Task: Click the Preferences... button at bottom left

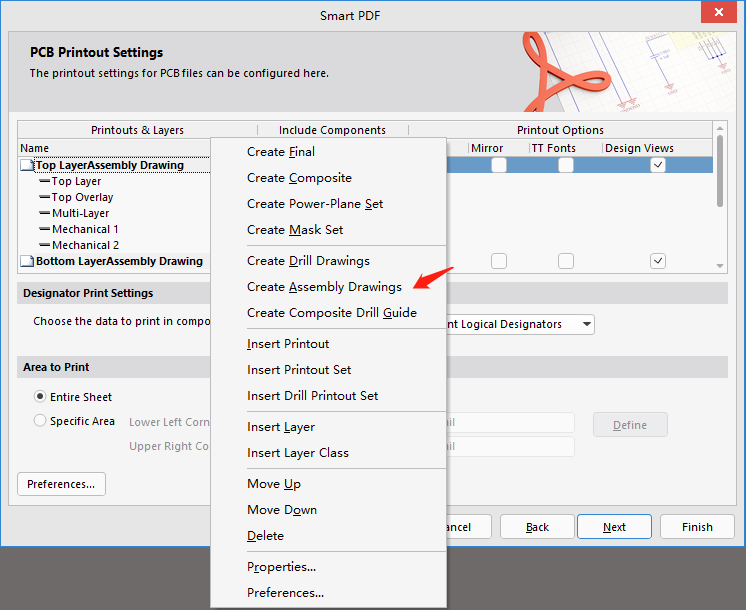Action: tap(61, 484)
